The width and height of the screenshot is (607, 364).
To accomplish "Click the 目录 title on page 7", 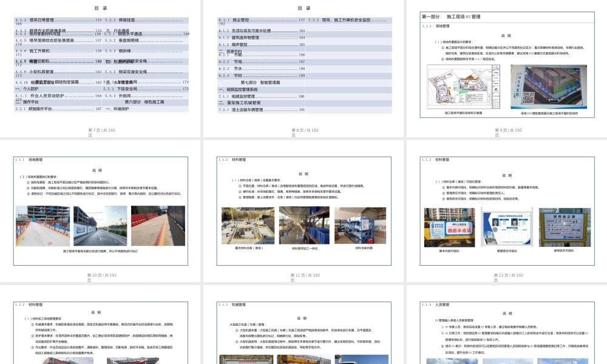I will (x=101, y=8).
